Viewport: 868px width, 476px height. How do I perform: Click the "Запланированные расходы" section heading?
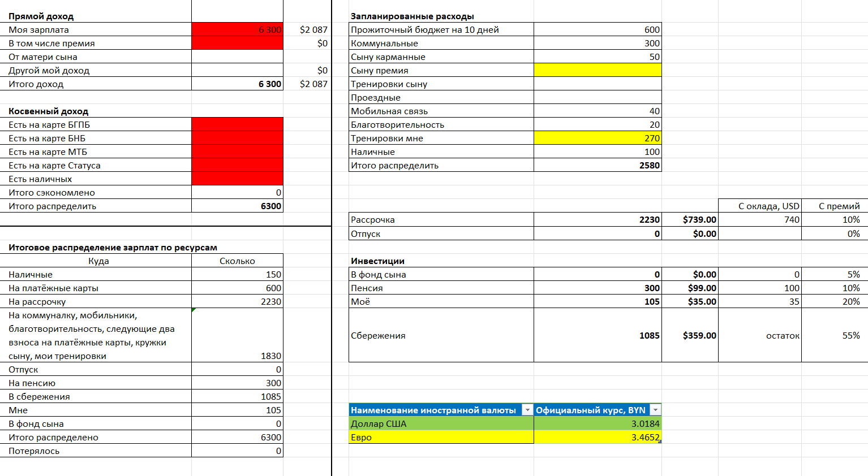tap(412, 16)
